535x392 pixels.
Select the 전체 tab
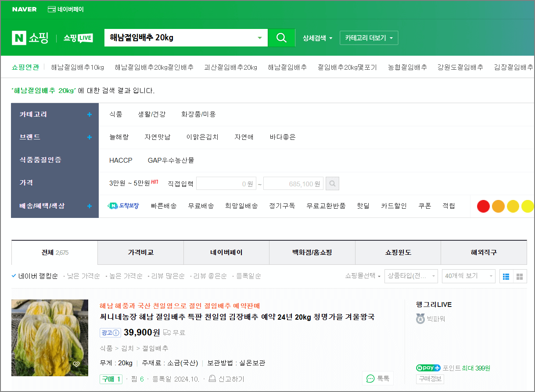pos(54,253)
